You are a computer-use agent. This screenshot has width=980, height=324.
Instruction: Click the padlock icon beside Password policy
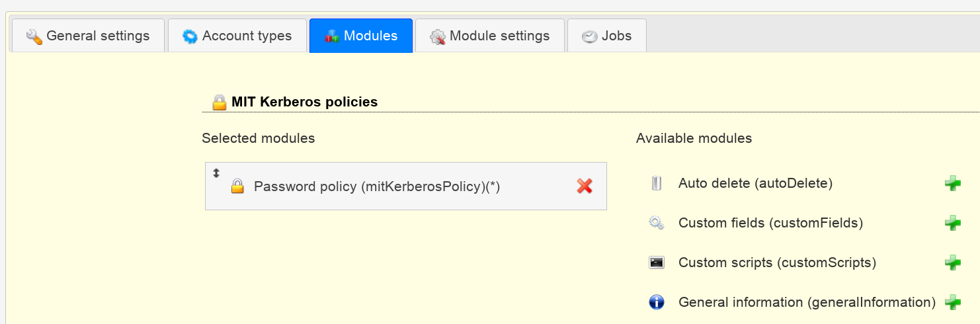click(x=237, y=186)
